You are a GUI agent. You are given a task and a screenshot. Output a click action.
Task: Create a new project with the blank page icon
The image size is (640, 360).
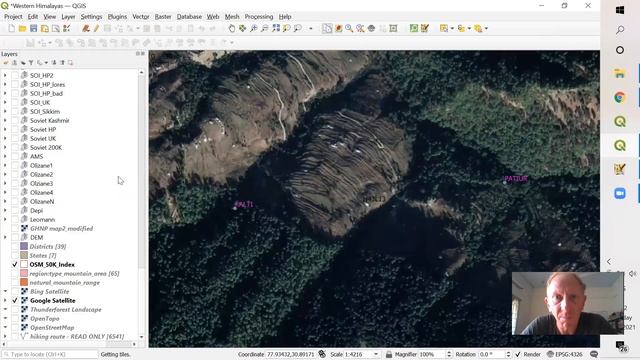(11, 29)
